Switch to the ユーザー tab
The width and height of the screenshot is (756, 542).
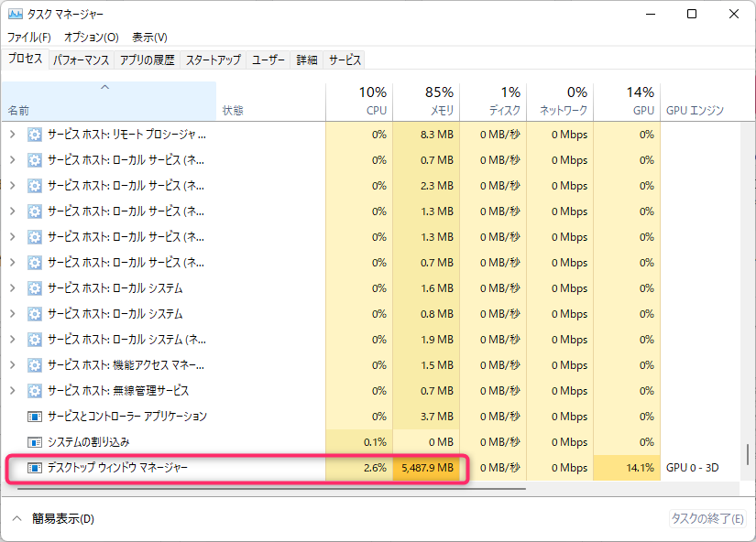[268, 60]
